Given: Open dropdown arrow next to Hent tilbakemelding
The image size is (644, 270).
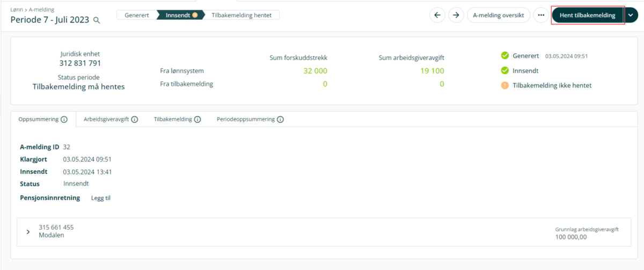Looking at the screenshot, I should point(630,15).
